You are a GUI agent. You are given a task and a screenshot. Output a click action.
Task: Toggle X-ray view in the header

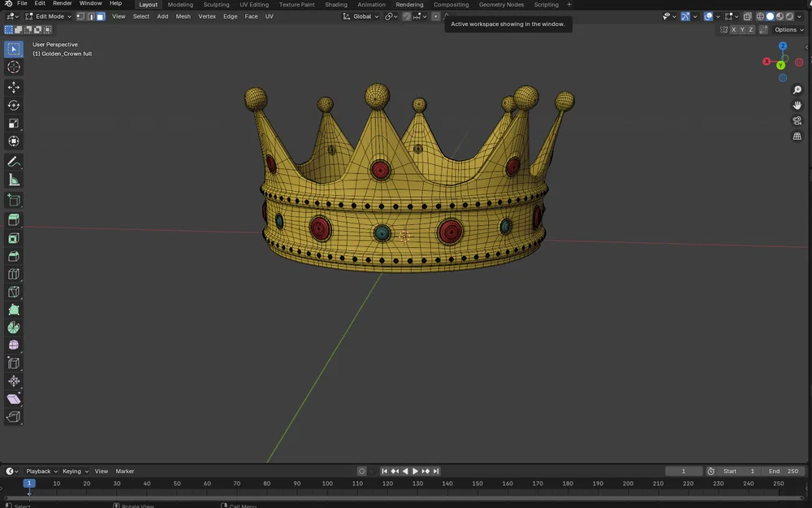(x=747, y=16)
